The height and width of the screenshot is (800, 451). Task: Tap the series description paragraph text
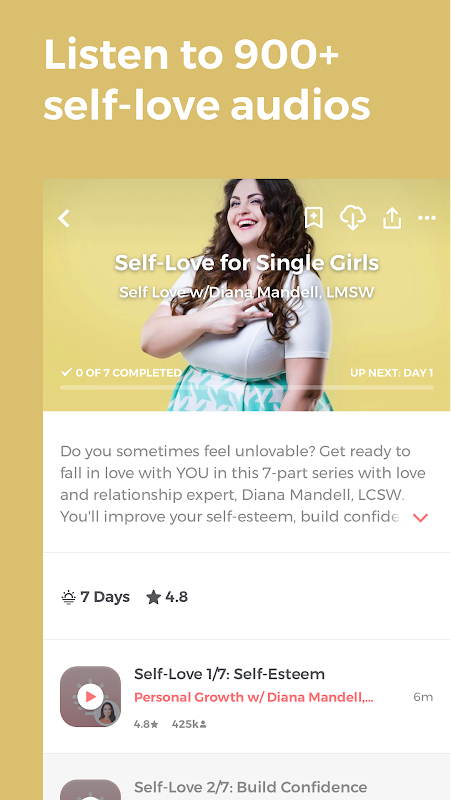click(x=243, y=484)
